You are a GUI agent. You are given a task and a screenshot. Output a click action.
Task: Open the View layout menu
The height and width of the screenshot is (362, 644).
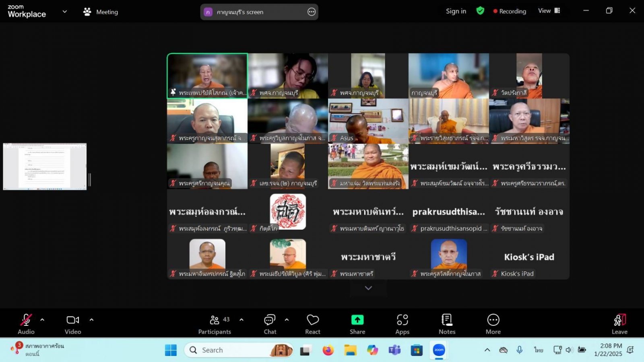[x=549, y=11]
